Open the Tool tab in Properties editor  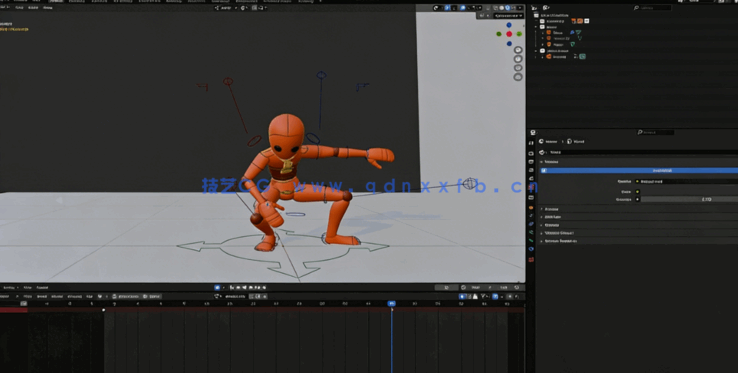pyautogui.click(x=531, y=143)
